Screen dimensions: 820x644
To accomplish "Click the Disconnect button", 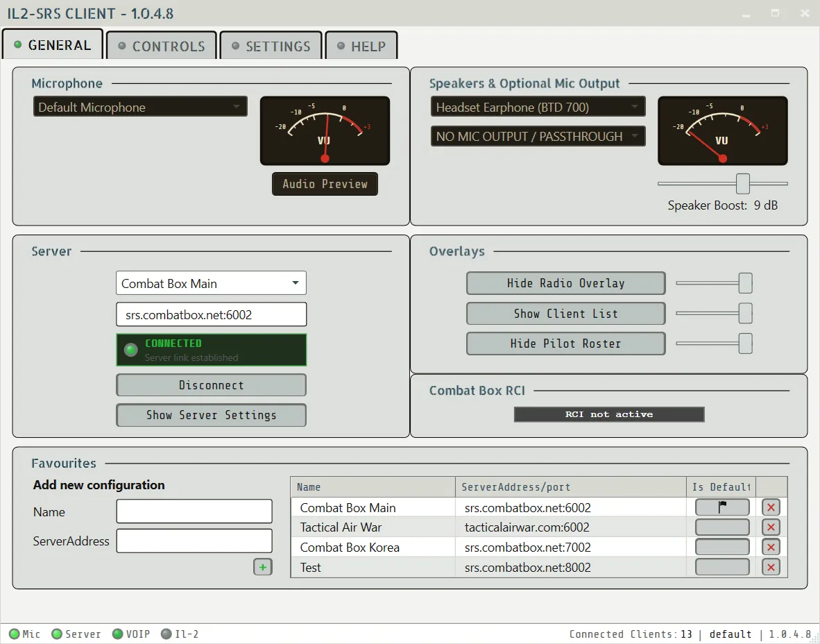I will coord(212,385).
